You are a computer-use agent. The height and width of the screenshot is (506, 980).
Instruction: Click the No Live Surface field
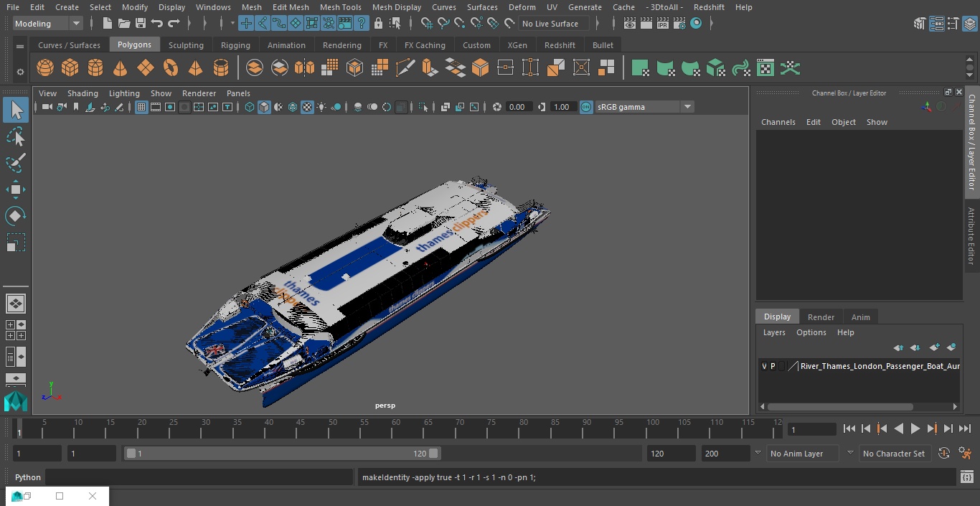pos(554,24)
